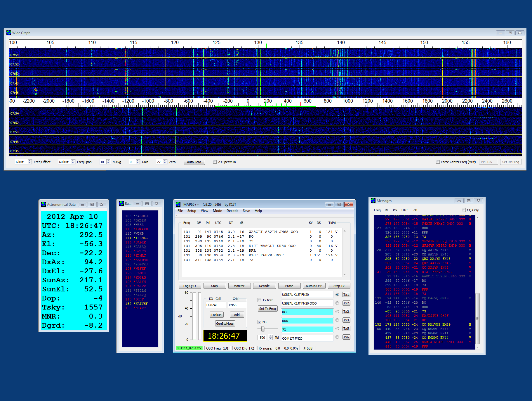The image size is (532, 401).
Task: Click the Monitor button
Action: [x=239, y=286]
